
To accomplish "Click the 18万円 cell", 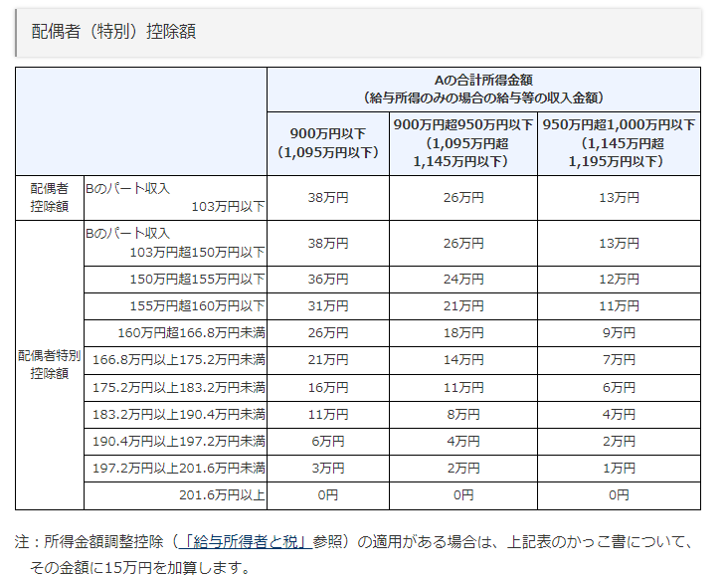I will (x=462, y=333).
